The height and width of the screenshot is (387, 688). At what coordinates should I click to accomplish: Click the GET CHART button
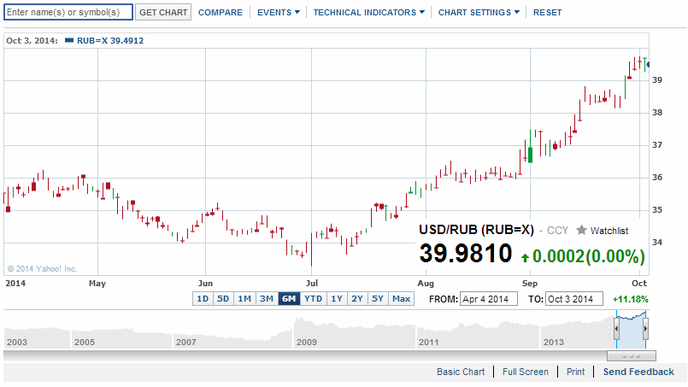(x=163, y=12)
